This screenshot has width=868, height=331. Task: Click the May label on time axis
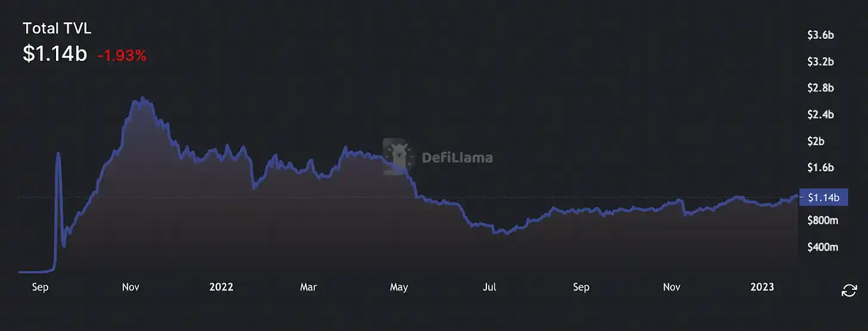(x=399, y=287)
